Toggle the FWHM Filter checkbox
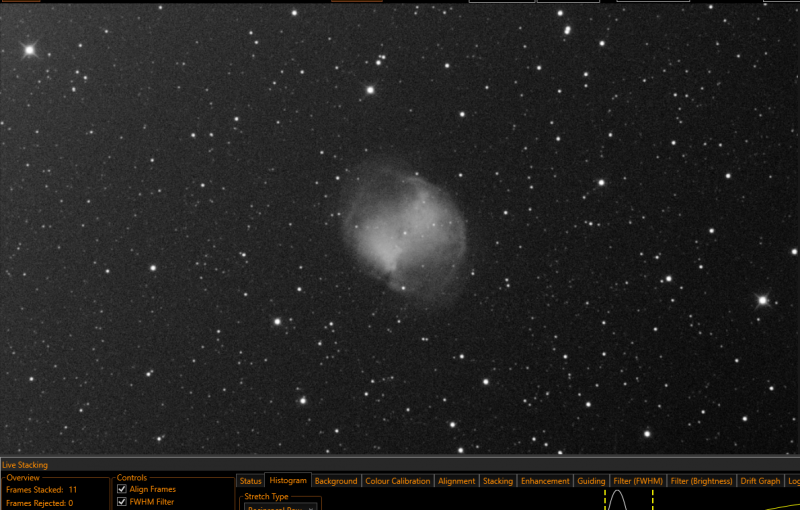 pyautogui.click(x=122, y=502)
